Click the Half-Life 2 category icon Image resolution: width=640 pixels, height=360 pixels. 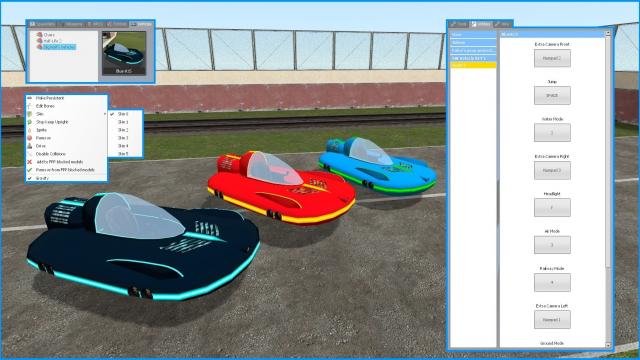click(x=40, y=41)
